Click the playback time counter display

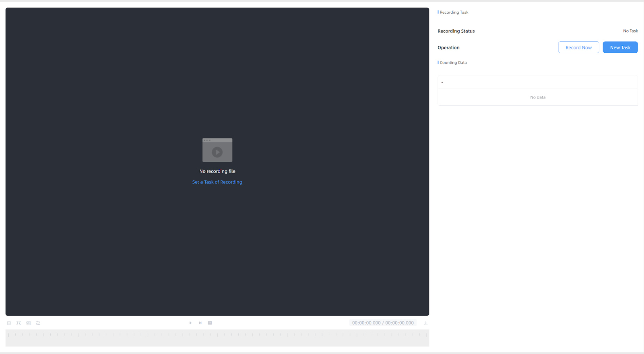(x=383, y=323)
